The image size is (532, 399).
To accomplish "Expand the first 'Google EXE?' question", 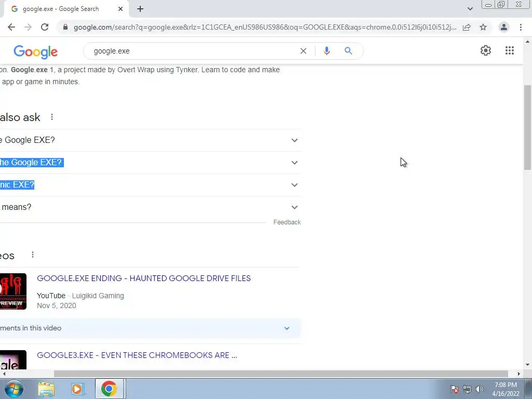I will (149, 140).
